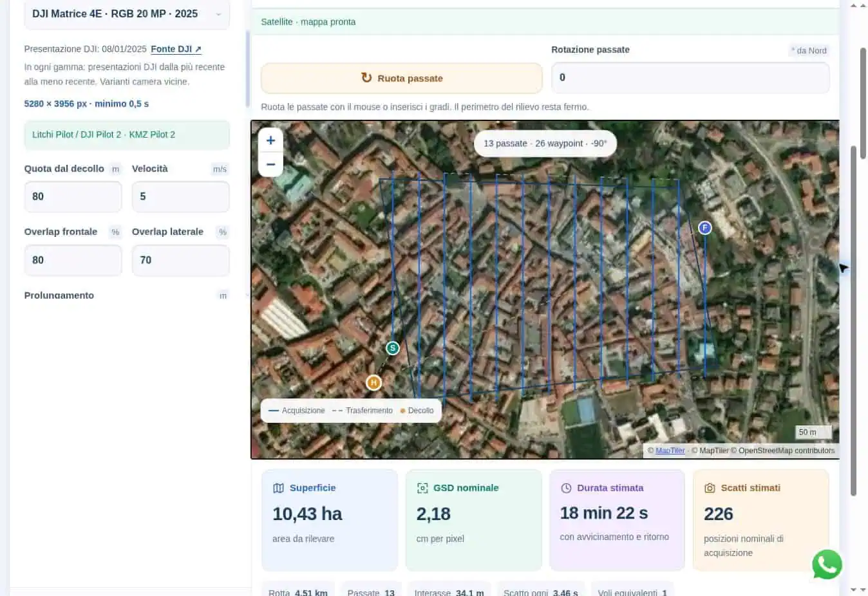This screenshot has height=596, width=868.
Task: Click the S start marker on map
Action: point(393,348)
